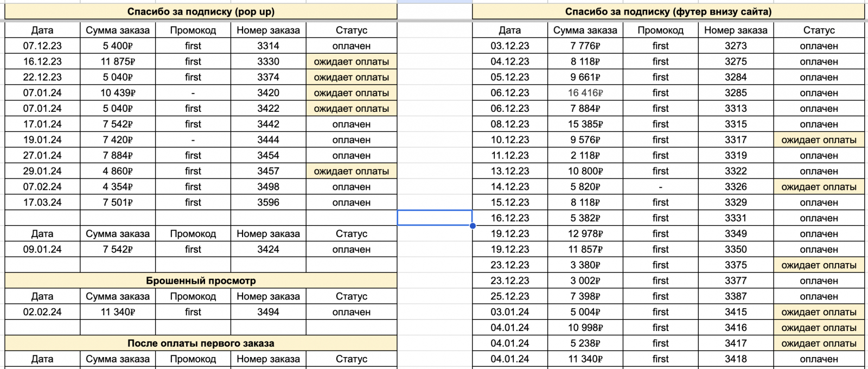This screenshot has height=369, width=868.
Task: Select amount 10 998₽
Action: point(585,328)
